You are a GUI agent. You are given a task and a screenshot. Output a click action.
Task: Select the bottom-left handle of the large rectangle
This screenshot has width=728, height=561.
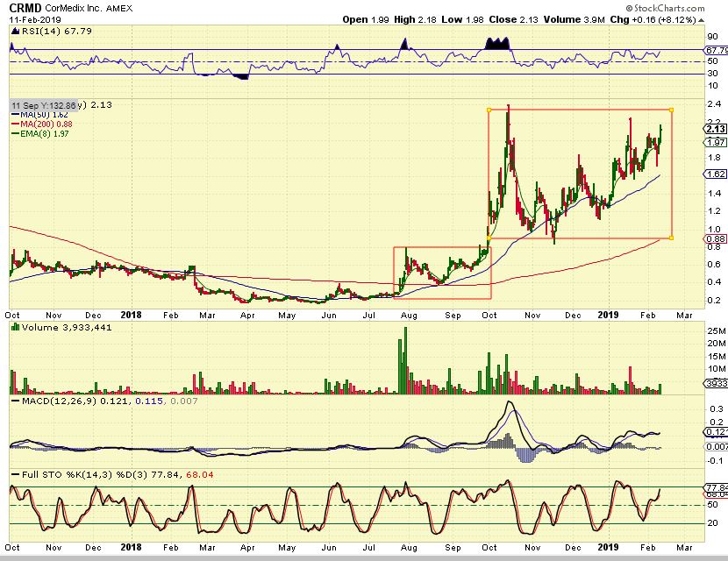click(x=489, y=238)
